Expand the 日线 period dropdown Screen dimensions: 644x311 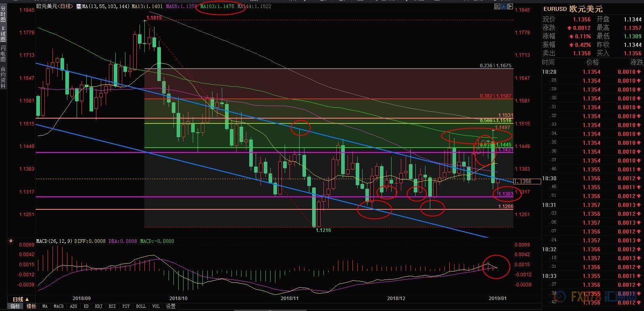(21, 299)
